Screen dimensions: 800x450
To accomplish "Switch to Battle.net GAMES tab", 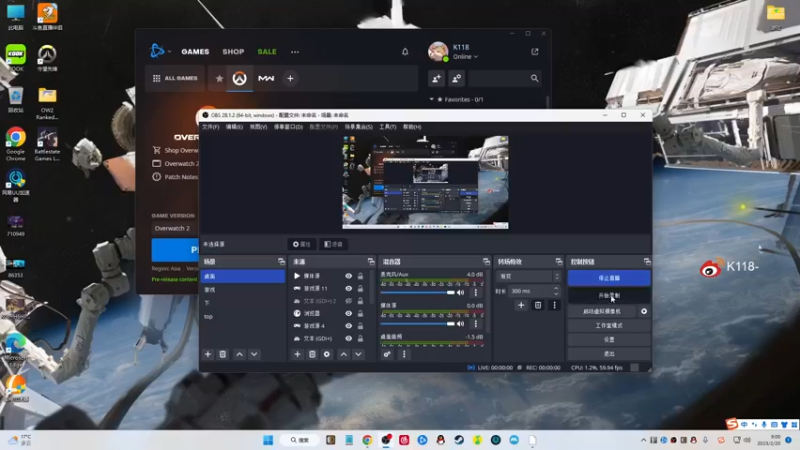I will pyautogui.click(x=195, y=52).
